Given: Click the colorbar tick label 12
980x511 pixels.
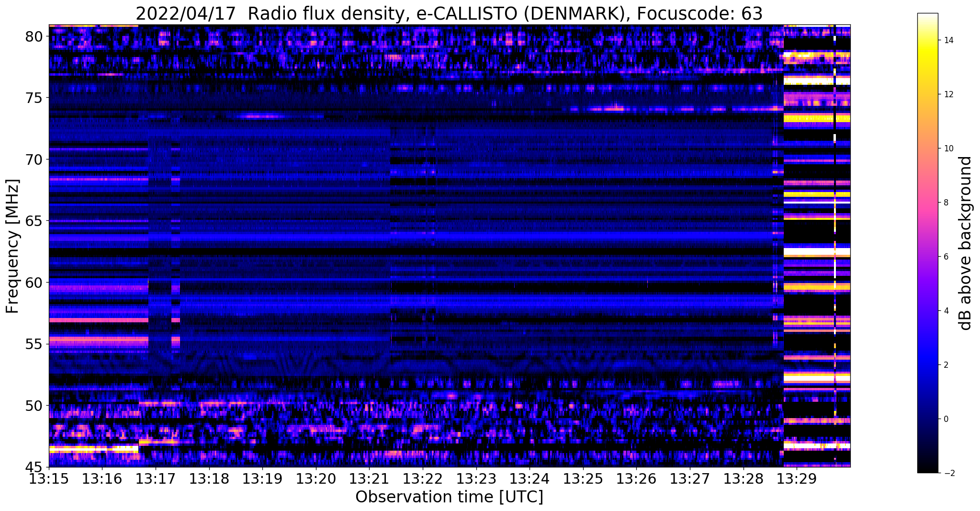Looking at the screenshot, I should [948, 94].
